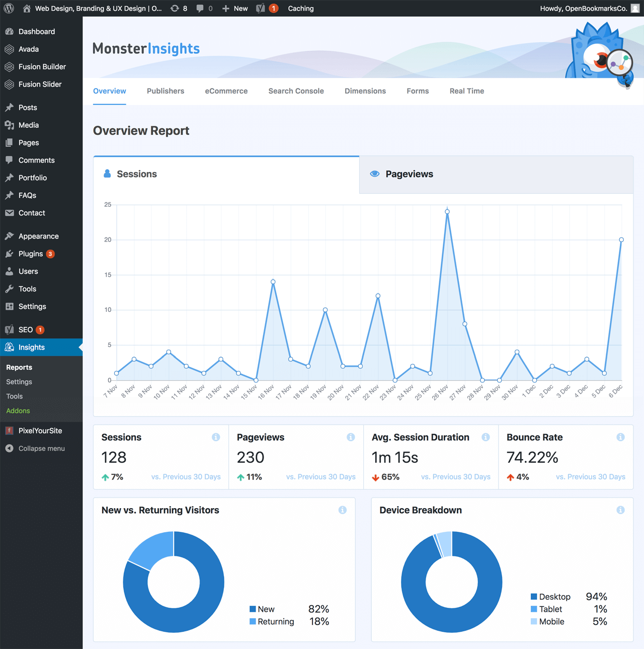The width and height of the screenshot is (644, 649).
Task: Show the Sessions chart tab
Action: click(x=226, y=174)
